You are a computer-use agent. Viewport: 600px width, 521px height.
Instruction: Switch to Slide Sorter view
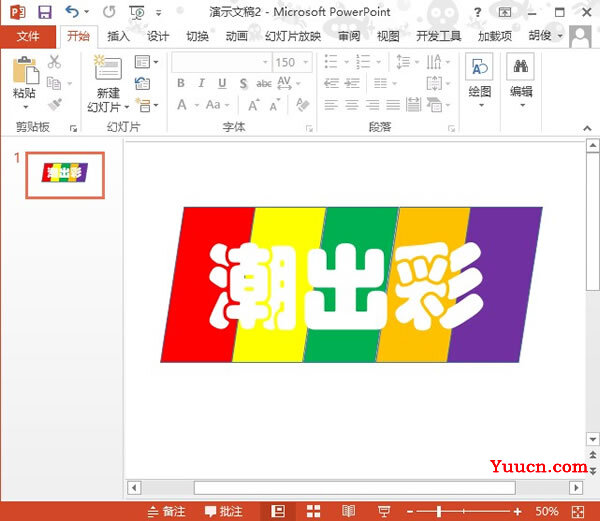point(312,511)
